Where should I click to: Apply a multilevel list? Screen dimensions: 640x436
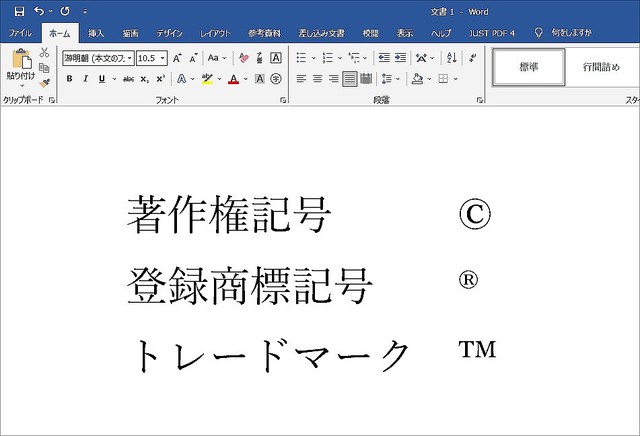coord(354,58)
